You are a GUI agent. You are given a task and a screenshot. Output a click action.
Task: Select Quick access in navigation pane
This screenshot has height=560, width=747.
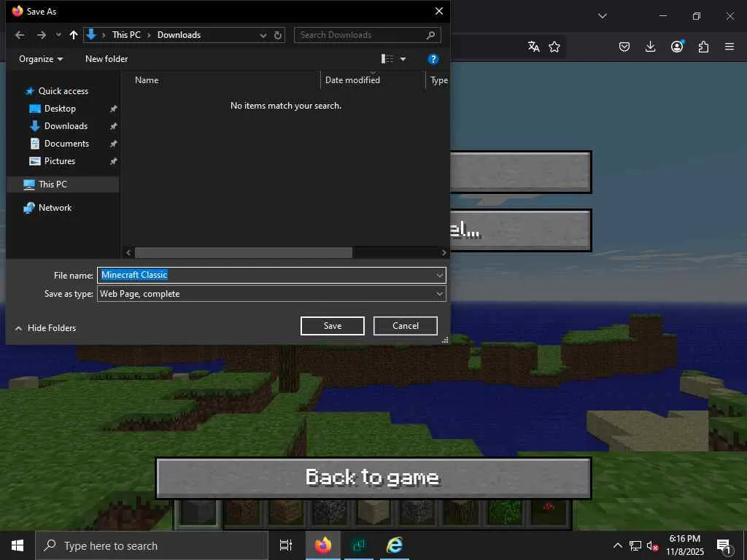[63, 91]
